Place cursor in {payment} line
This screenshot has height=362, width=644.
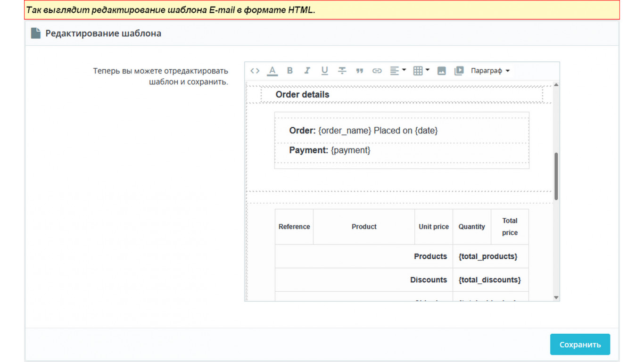350,150
